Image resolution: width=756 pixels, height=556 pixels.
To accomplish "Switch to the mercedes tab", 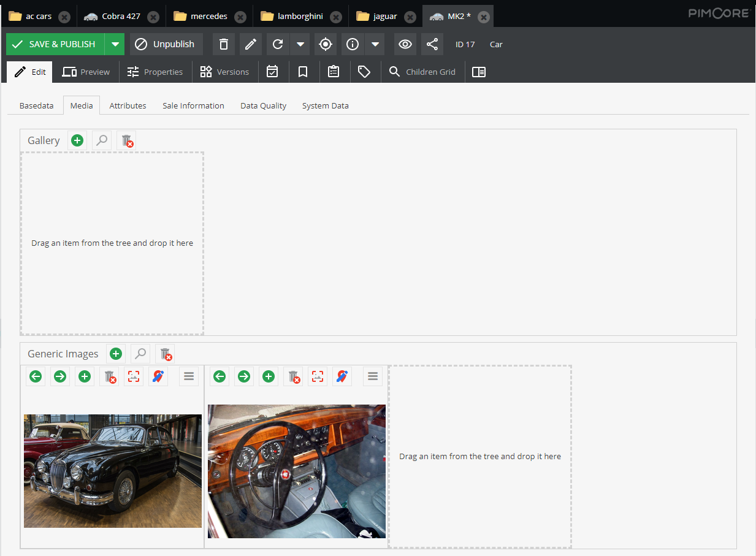I will pyautogui.click(x=209, y=17).
